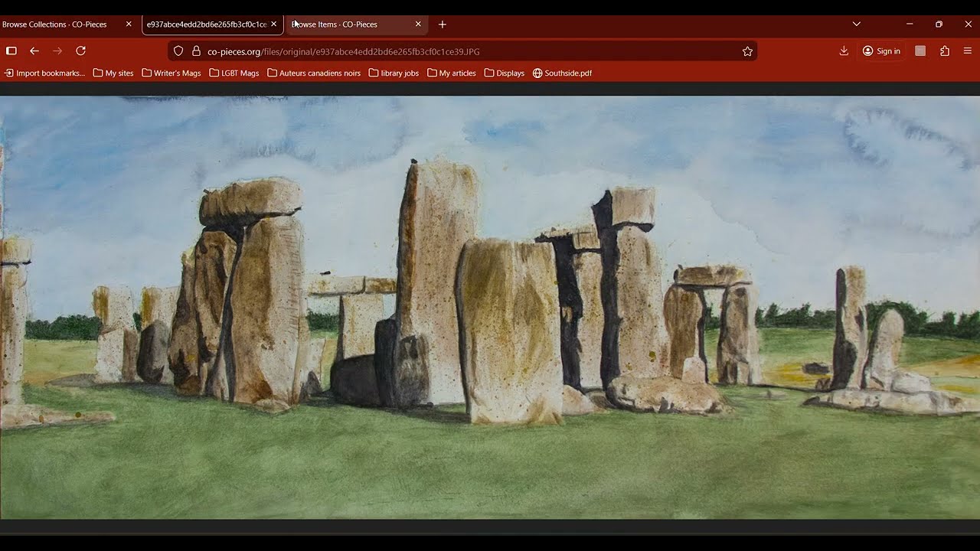Image resolution: width=980 pixels, height=551 pixels.
Task: Open the Southside.pdf bookmark
Action: pyautogui.click(x=562, y=73)
